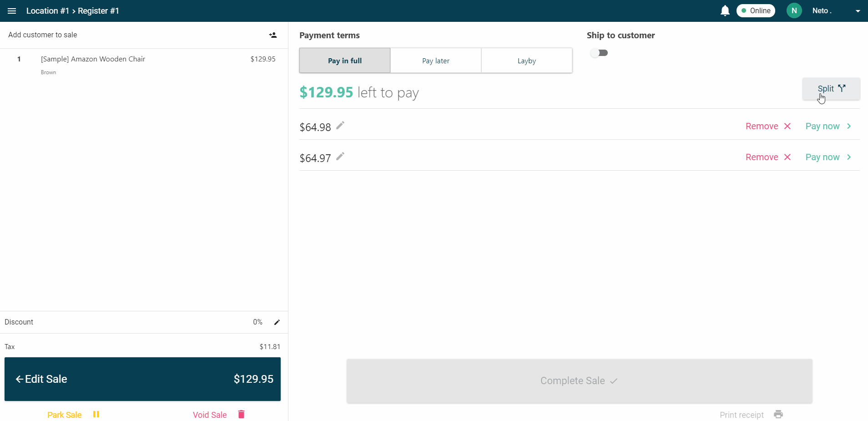
Task: Edit the $64.98 split amount pencil
Action: pos(340,126)
